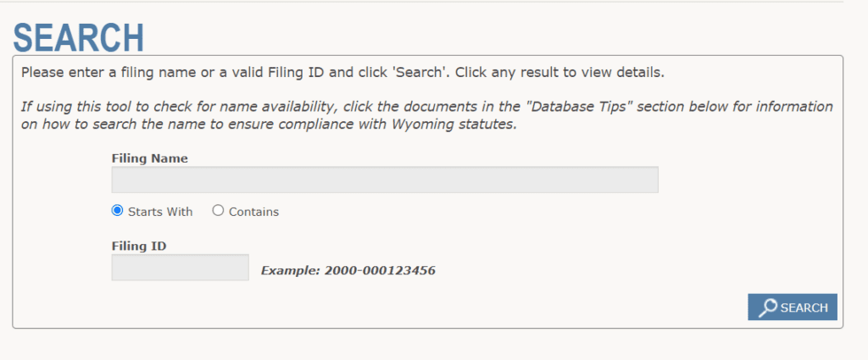868x360 pixels.
Task: Select the Starts With radio button
Action: pos(117,211)
